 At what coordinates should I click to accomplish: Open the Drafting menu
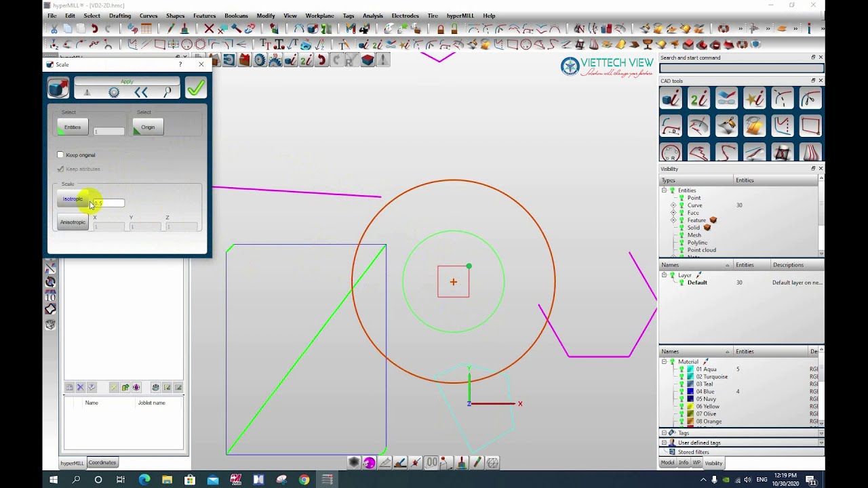point(120,16)
